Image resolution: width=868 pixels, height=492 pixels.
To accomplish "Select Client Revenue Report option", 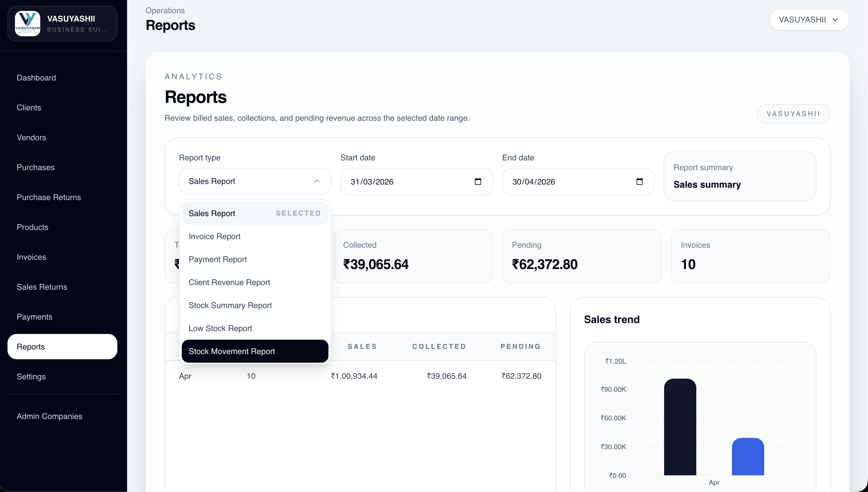I will click(255, 282).
